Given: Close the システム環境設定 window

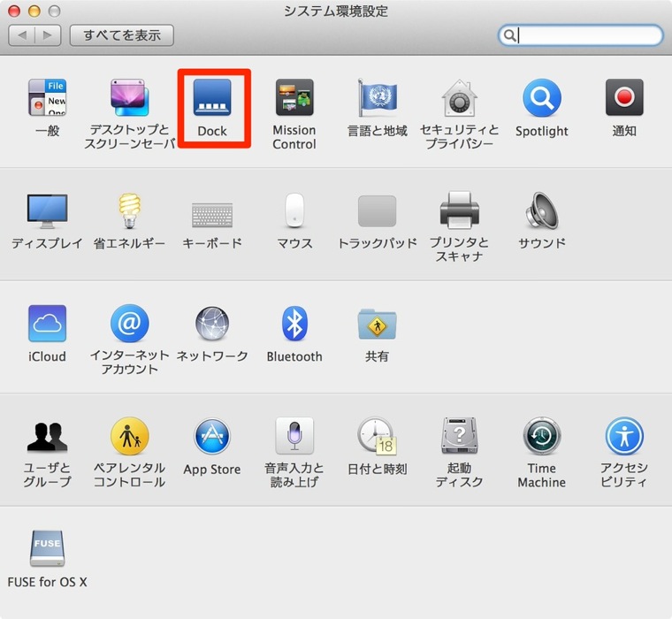Looking at the screenshot, I should tap(14, 11).
